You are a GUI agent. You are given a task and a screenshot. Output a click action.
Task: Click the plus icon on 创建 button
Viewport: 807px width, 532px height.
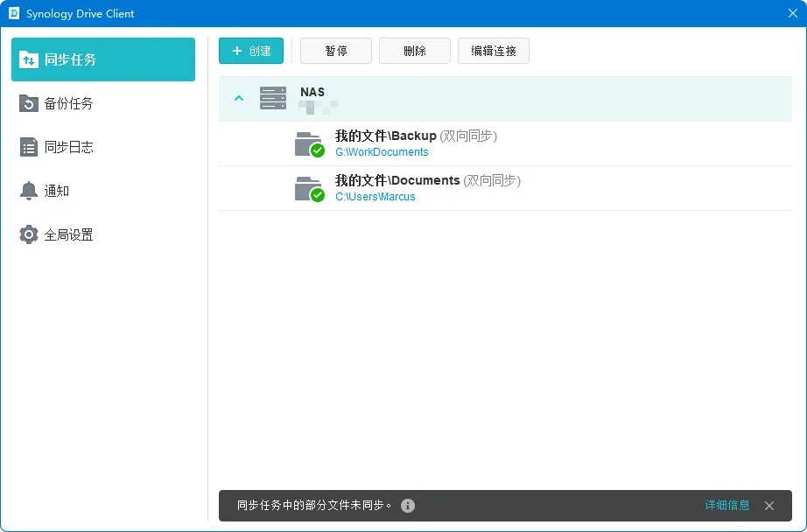(x=236, y=51)
